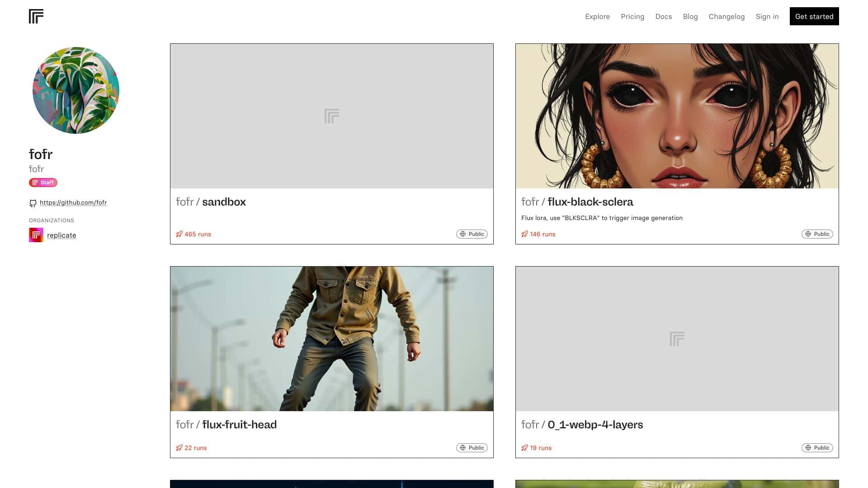Click the rocket icon beside 465 runs
The width and height of the screenshot is (868, 488).
tap(179, 234)
